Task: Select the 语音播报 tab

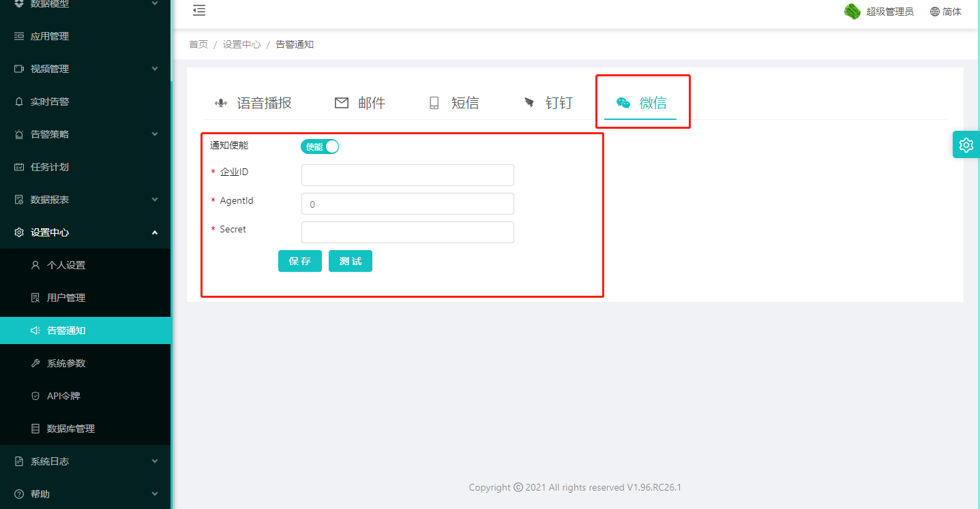Action: 253,103
